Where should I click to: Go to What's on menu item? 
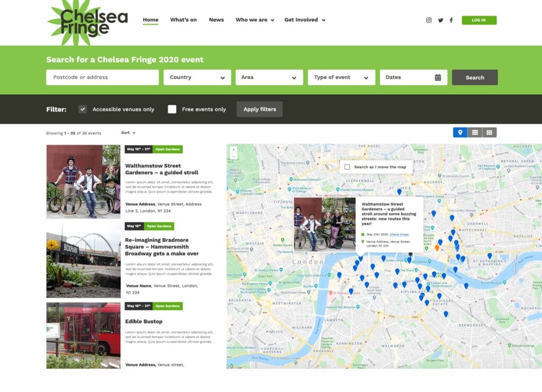click(183, 20)
